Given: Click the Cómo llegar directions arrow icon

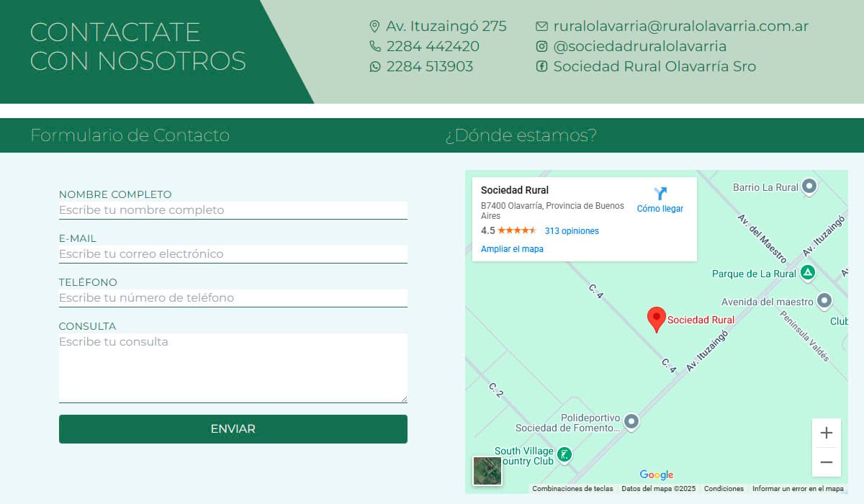Looking at the screenshot, I should (660, 193).
